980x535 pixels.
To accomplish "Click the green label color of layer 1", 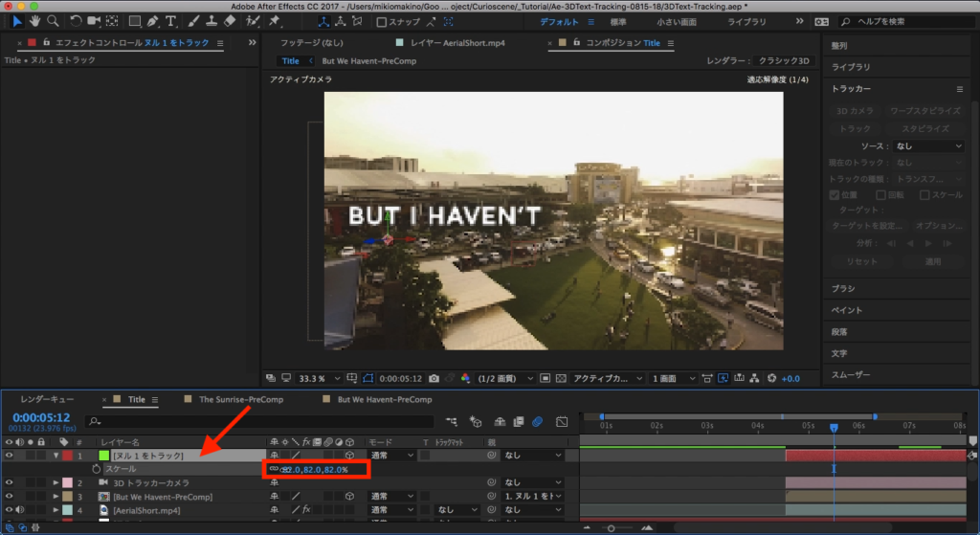I will coord(104,456).
